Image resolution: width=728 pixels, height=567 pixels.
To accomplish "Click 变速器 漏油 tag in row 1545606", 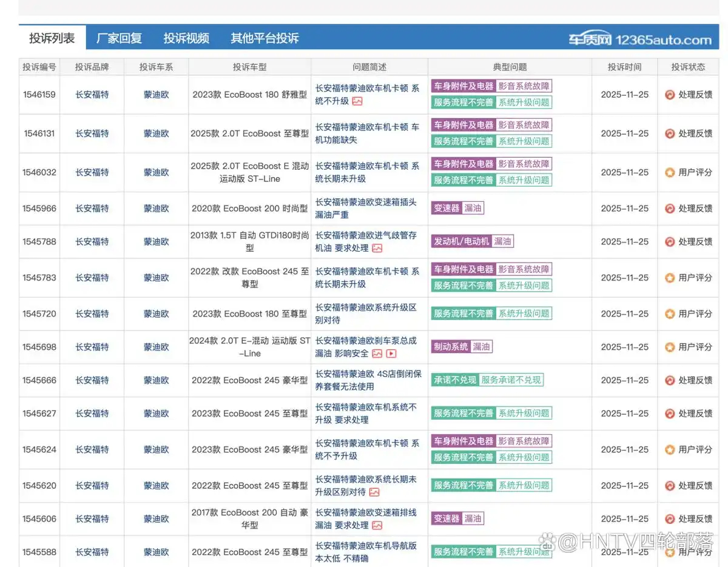I will pos(458,519).
